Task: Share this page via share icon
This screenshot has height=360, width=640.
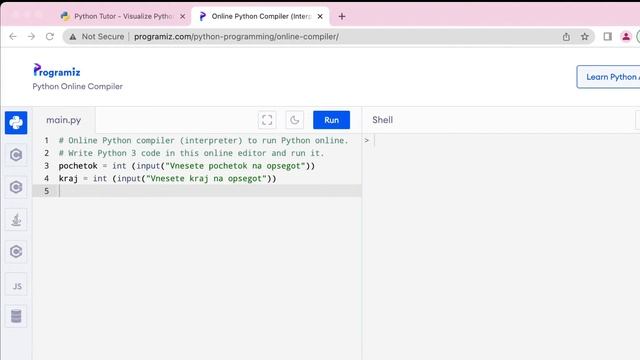Action: tap(566, 37)
